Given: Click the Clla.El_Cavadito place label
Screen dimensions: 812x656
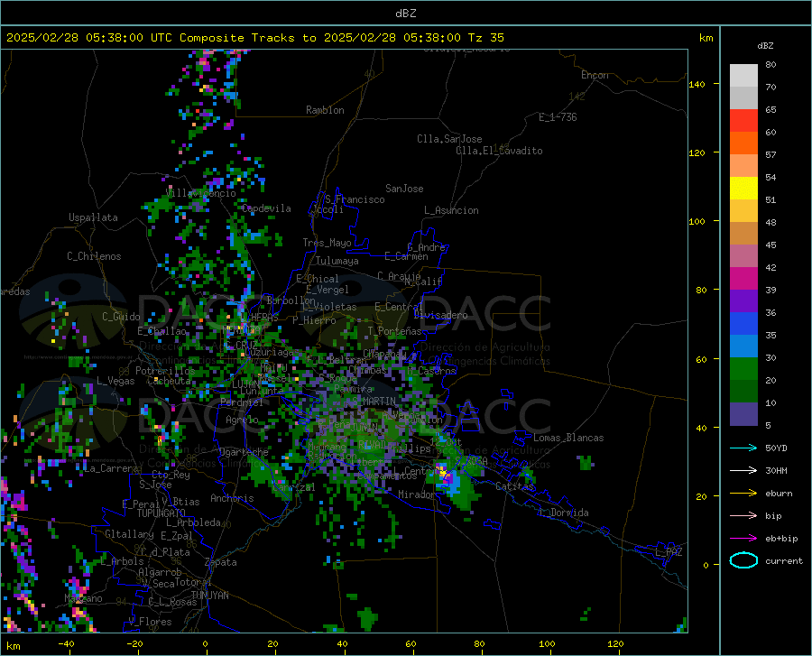Looking at the screenshot, I should tap(499, 151).
